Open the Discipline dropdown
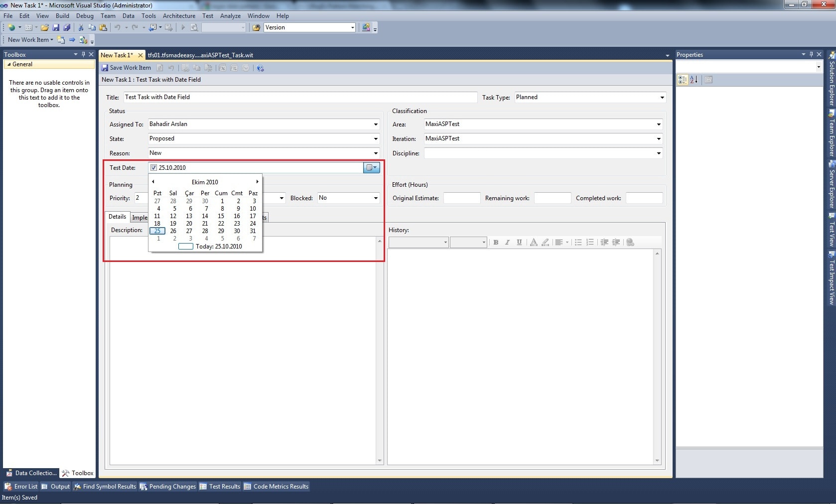836x504 pixels. tap(659, 153)
